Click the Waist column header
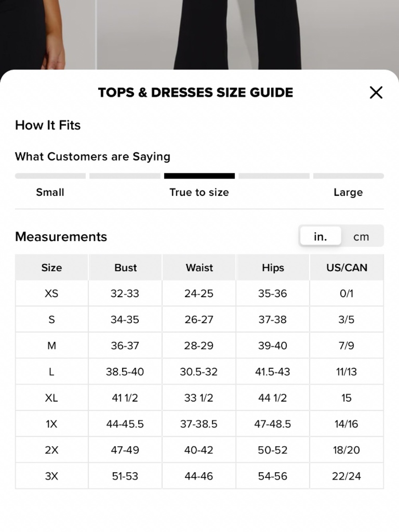The image size is (399, 532). pyautogui.click(x=199, y=267)
